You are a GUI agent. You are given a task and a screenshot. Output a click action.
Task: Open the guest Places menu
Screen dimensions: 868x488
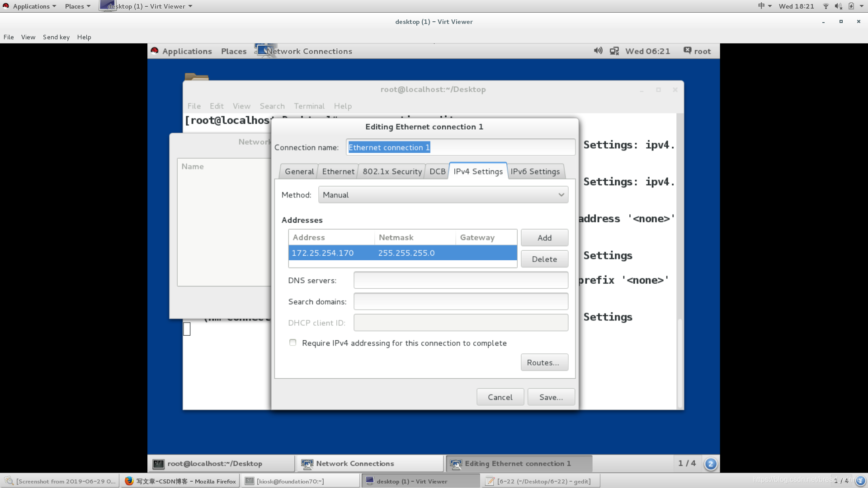tap(234, 51)
